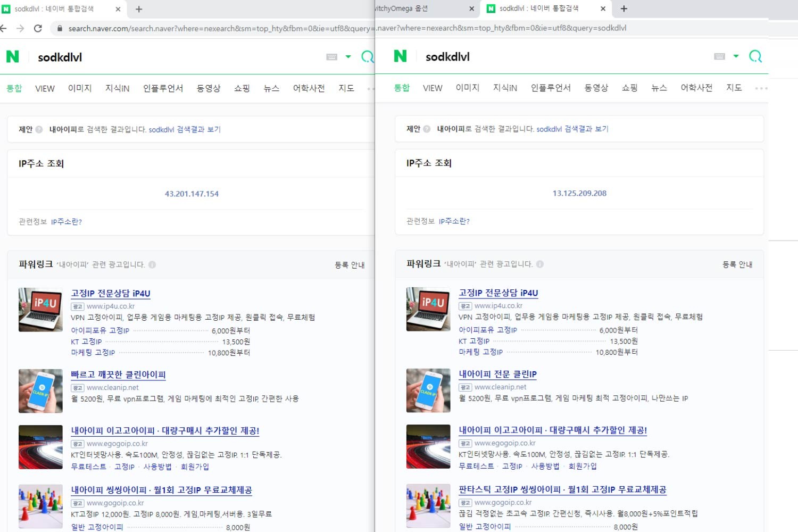
Task: Close the SwitchyOmega options tab in the right browser
Action: point(471,9)
